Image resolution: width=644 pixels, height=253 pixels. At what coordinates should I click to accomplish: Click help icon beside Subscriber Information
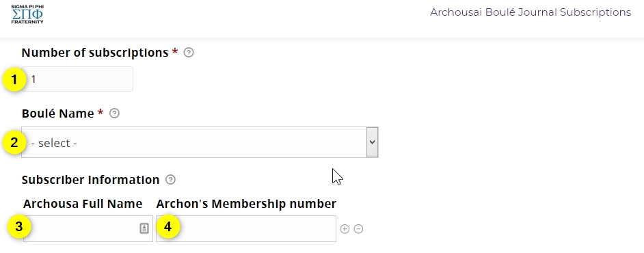click(x=170, y=179)
